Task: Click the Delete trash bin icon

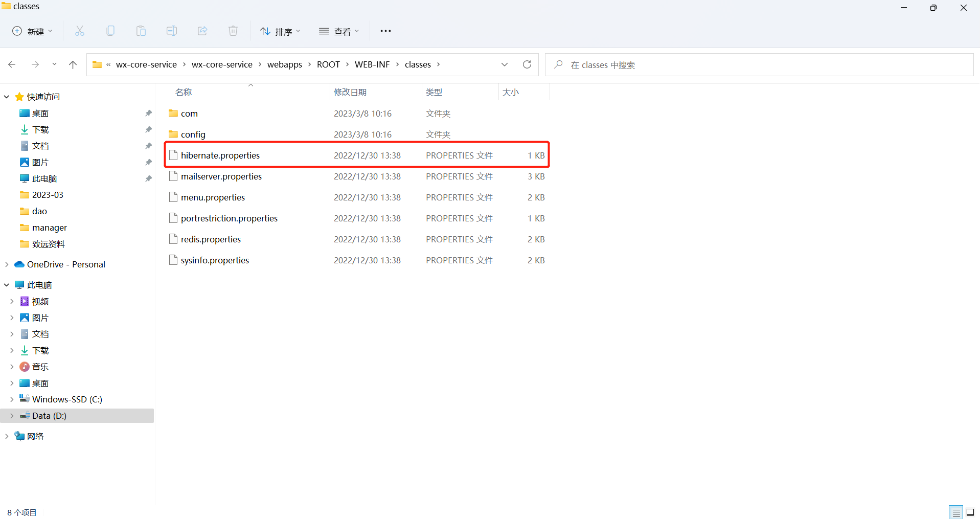Action: click(233, 31)
